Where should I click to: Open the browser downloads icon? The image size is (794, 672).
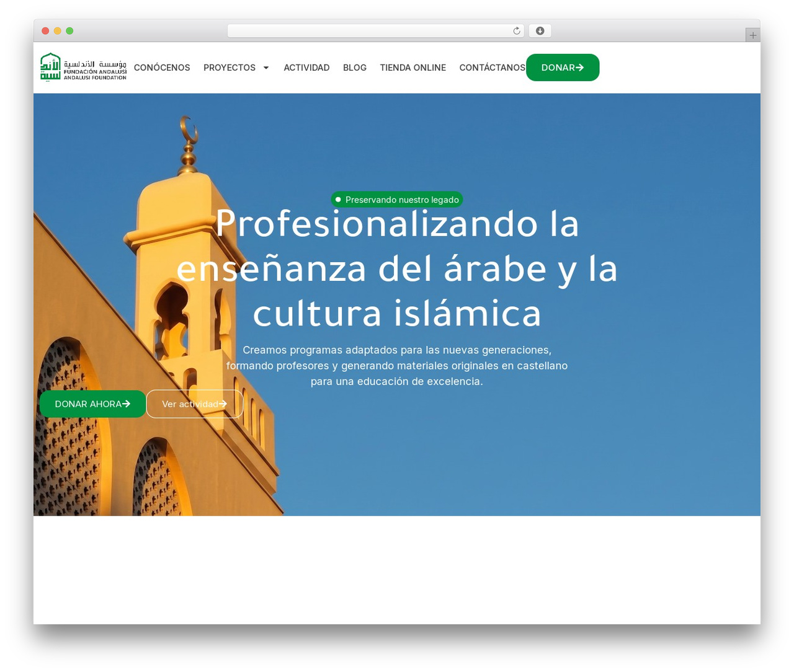tap(540, 31)
